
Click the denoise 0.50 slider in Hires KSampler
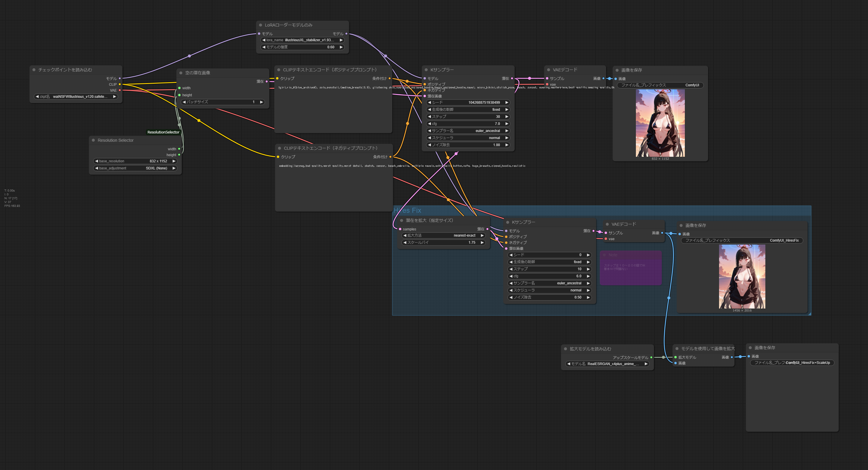(549, 297)
